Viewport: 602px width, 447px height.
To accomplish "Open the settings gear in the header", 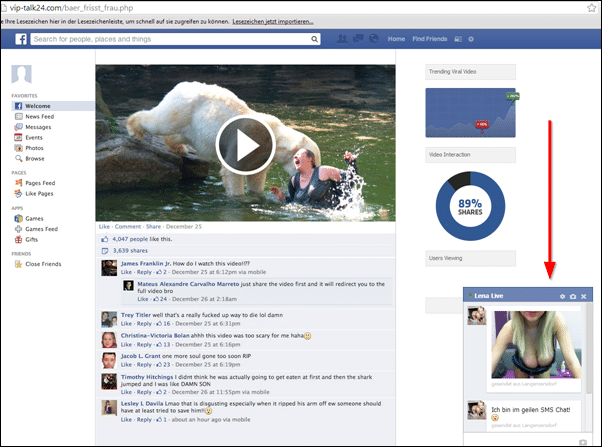I will click(x=471, y=39).
